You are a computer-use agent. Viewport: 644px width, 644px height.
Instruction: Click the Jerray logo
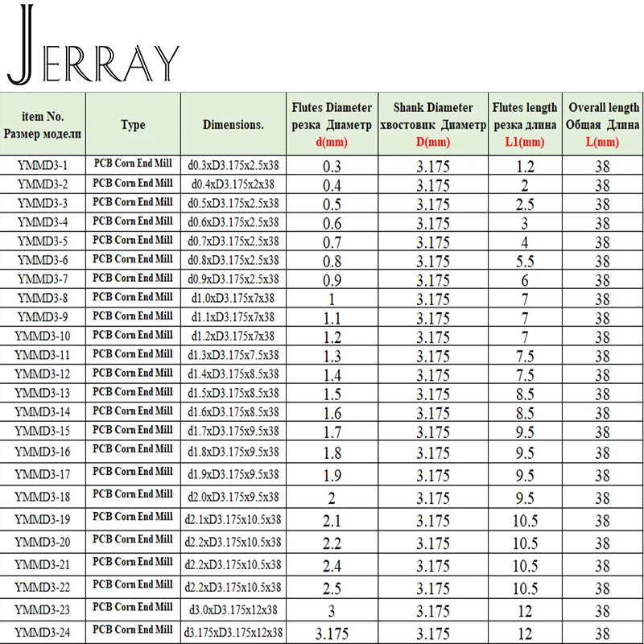93,45
